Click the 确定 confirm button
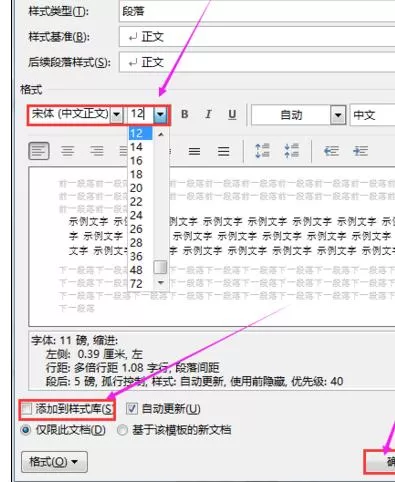395x482 pixels. coord(380,462)
